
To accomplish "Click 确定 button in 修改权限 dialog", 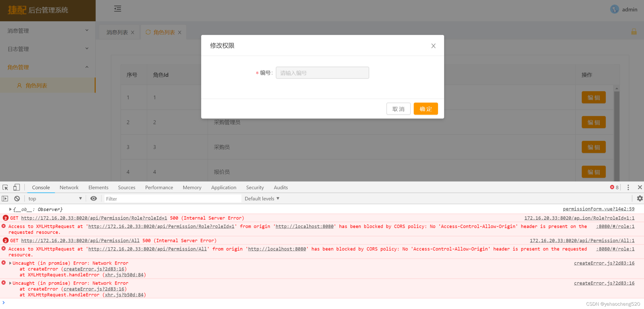I will coord(426,109).
